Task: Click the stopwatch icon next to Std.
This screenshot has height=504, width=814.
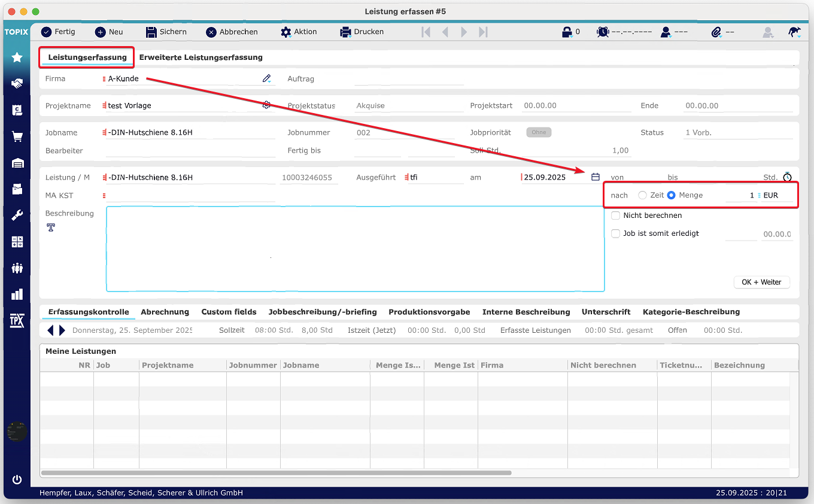Action: pos(787,177)
